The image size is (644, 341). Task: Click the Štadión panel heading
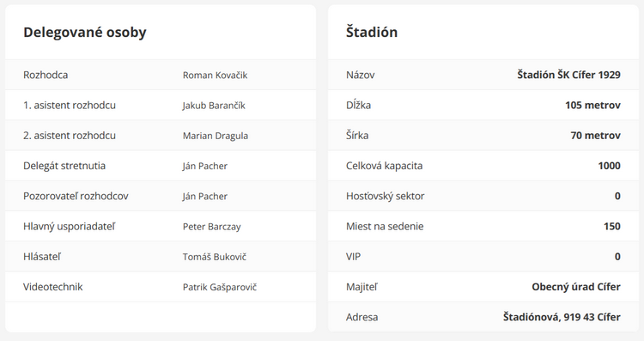[372, 32]
